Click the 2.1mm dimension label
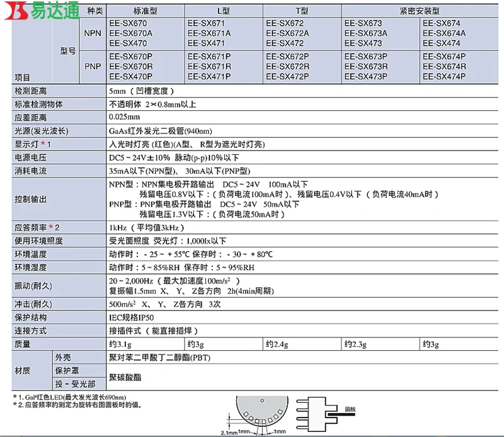The image size is (504, 437). 229,433
